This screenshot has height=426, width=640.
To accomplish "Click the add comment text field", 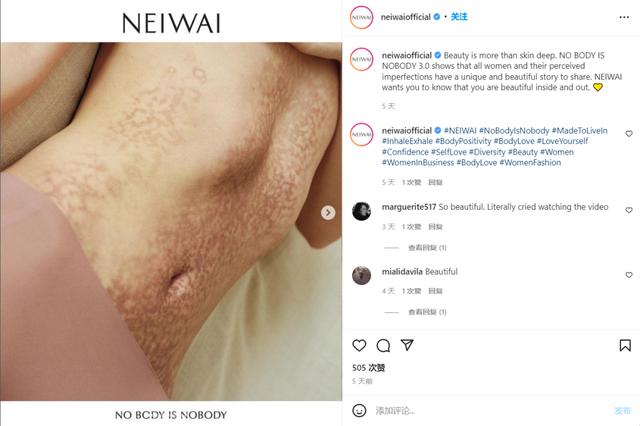I will pyautogui.click(x=490, y=410).
